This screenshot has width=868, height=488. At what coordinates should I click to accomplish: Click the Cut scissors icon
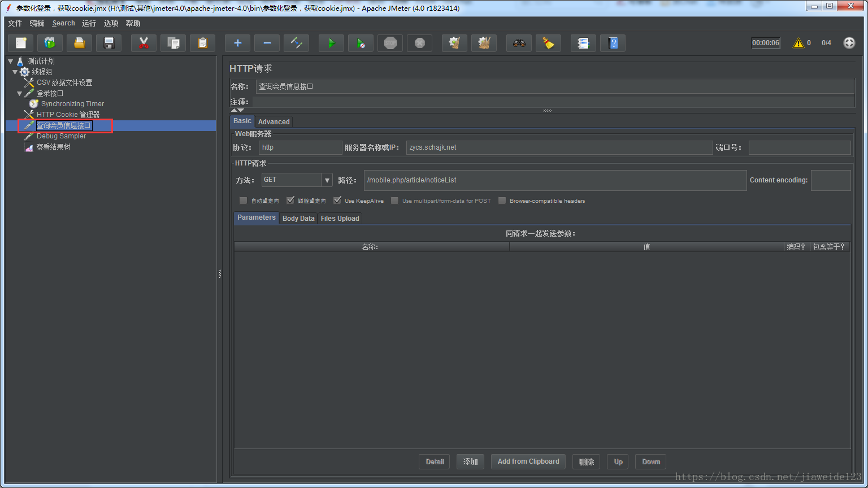coord(144,43)
